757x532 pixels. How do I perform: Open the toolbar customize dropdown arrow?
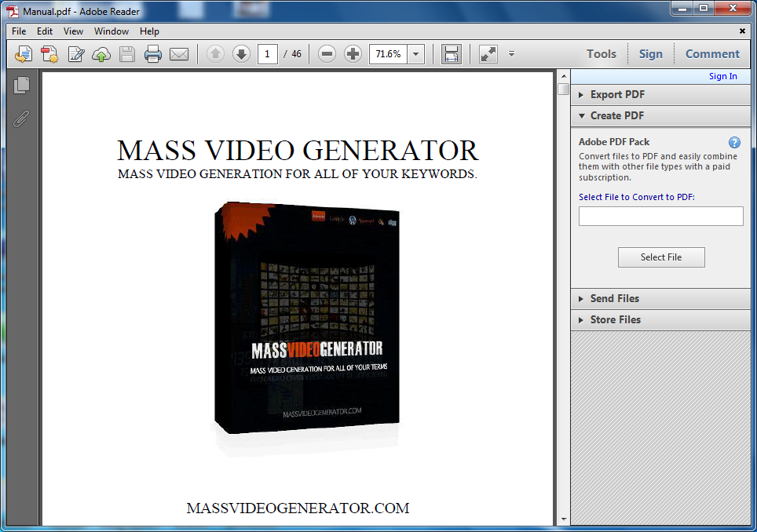pos(511,54)
